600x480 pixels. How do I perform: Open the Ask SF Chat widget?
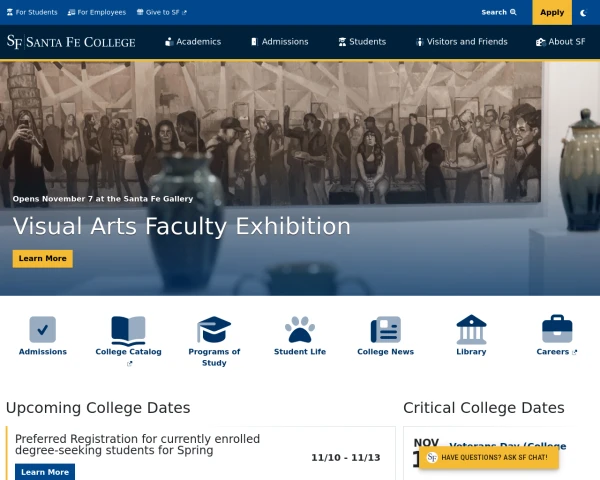pos(488,457)
